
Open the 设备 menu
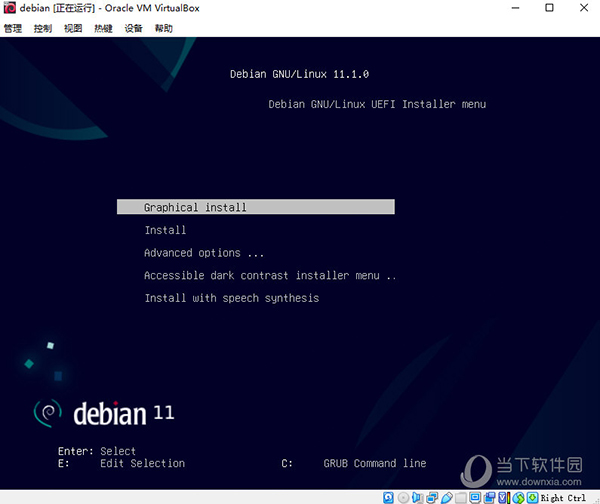(x=134, y=28)
